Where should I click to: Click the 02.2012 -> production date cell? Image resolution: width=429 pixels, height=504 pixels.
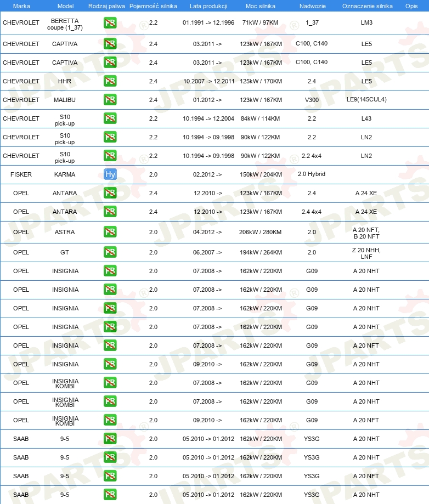coord(207,174)
